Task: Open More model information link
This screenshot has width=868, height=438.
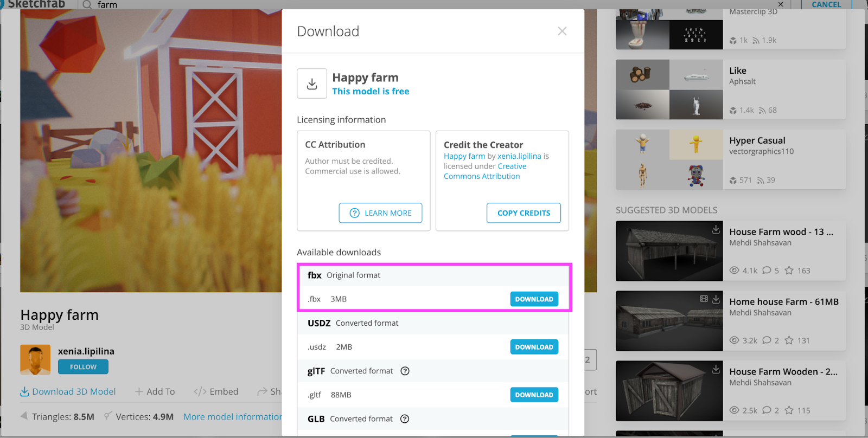Action: click(x=232, y=417)
